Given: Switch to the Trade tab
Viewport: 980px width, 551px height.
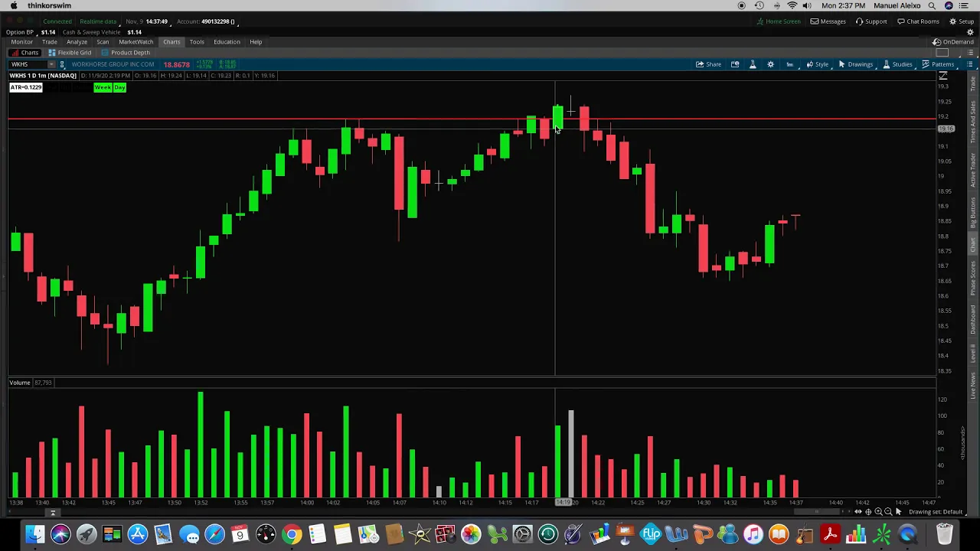Looking at the screenshot, I should pos(50,42).
